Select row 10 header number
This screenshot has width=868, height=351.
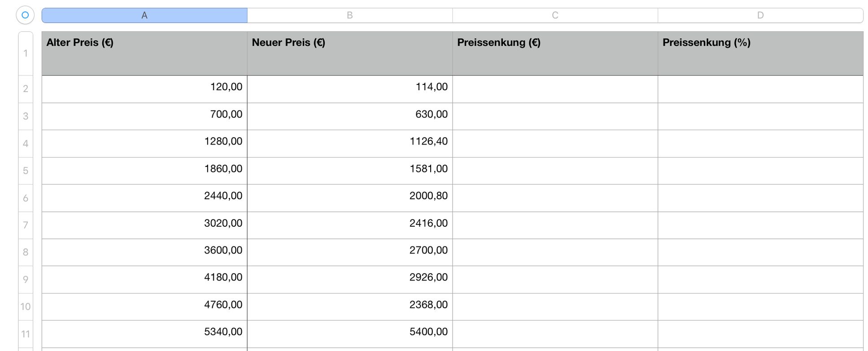[x=26, y=307]
